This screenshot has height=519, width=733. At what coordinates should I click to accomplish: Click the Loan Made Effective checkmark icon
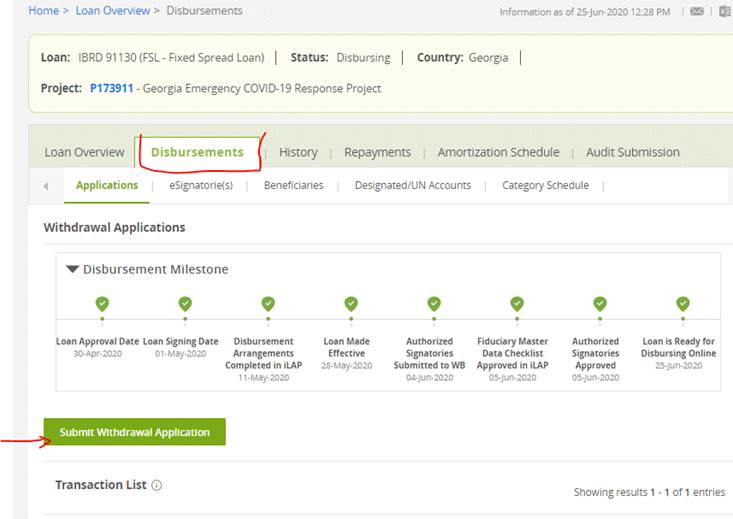point(350,304)
